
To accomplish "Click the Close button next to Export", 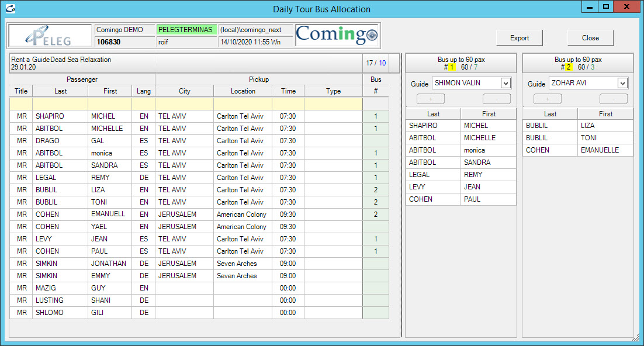I will point(590,38).
